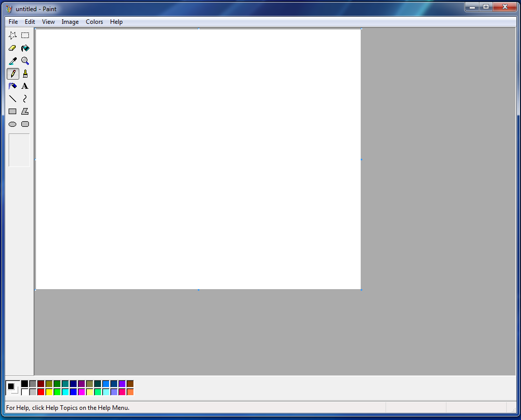521x420 pixels.
Task: Choose the Text tool
Action: point(25,86)
